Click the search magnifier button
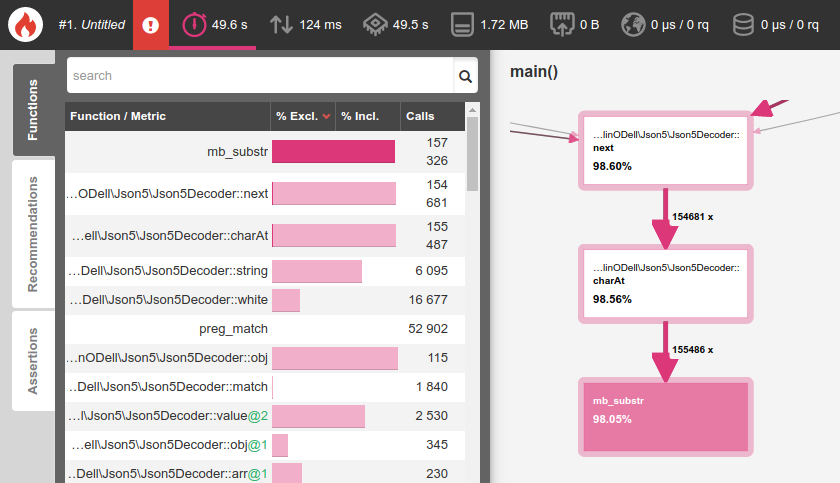The image size is (840, 483). point(465,76)
